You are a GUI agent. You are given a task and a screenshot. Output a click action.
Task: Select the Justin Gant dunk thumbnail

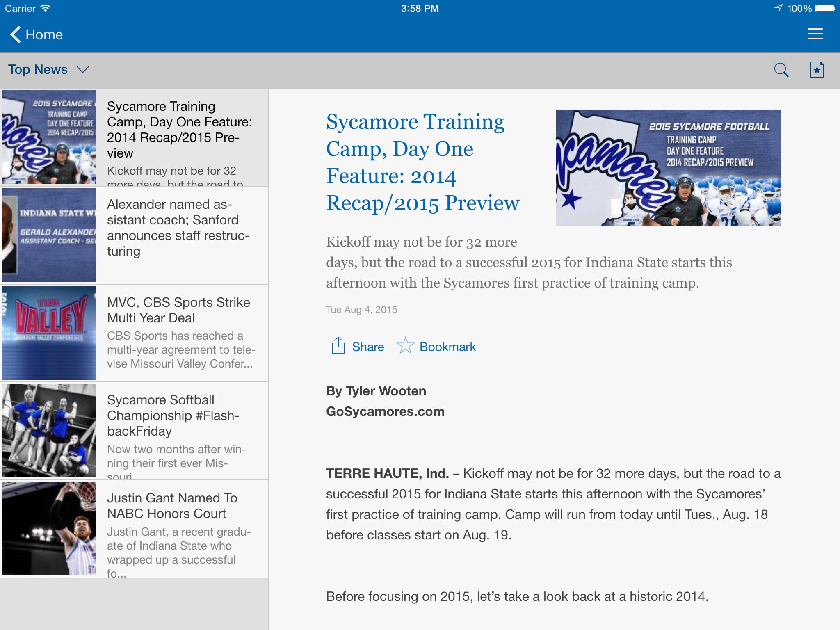(x=48, y=529)
